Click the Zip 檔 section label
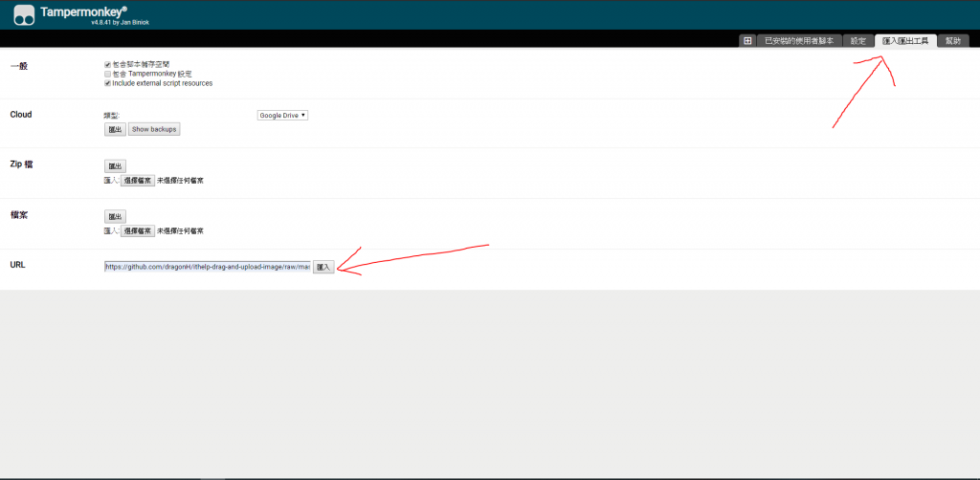 (x=21, y=164)
